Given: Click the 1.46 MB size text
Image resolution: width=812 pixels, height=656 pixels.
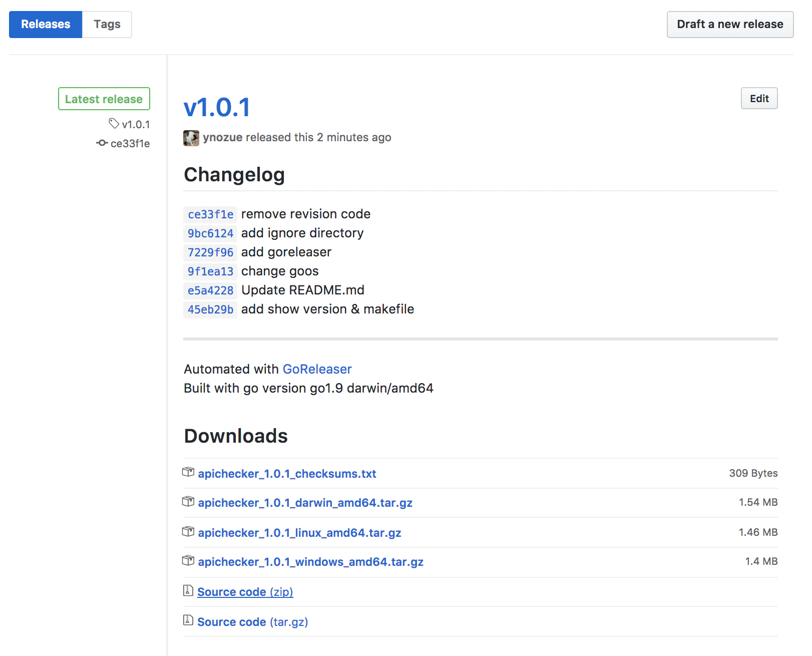Looking at the screenshot, I should click(758, 532).
